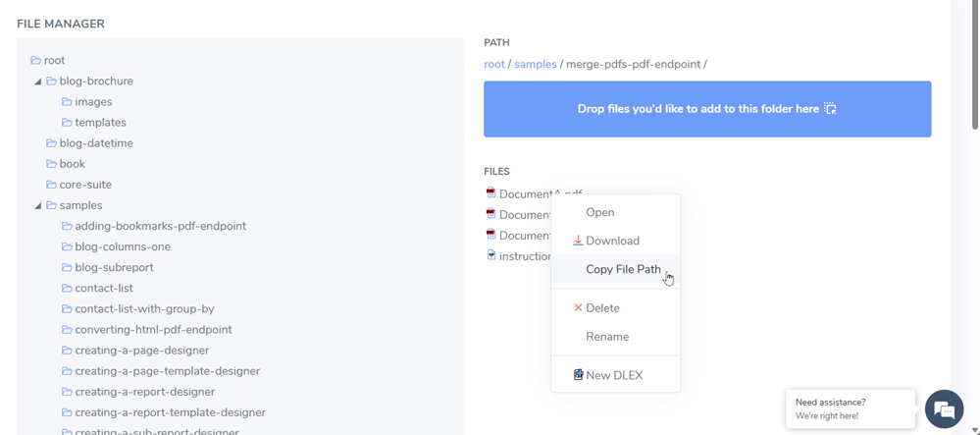The height and width of the screenshot is (435, 980).
Task: Select the core-suite folder in tree
Action: (x=85, y=185)
